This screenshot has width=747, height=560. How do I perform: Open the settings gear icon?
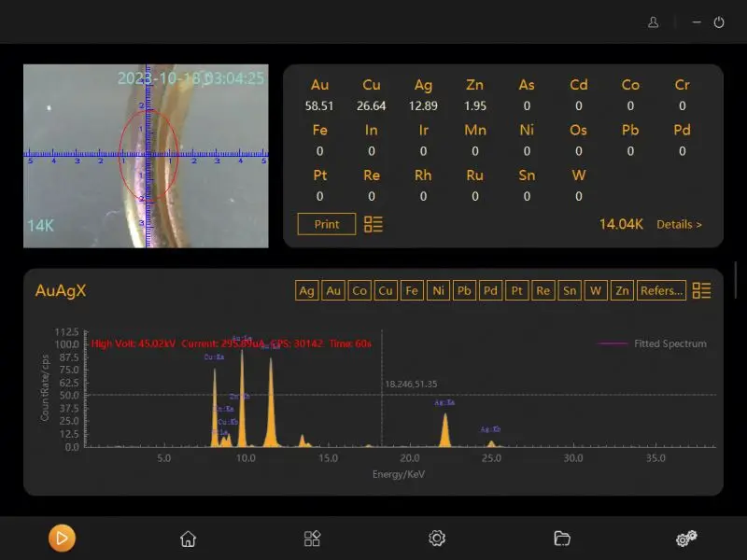[x=436, y=539]
